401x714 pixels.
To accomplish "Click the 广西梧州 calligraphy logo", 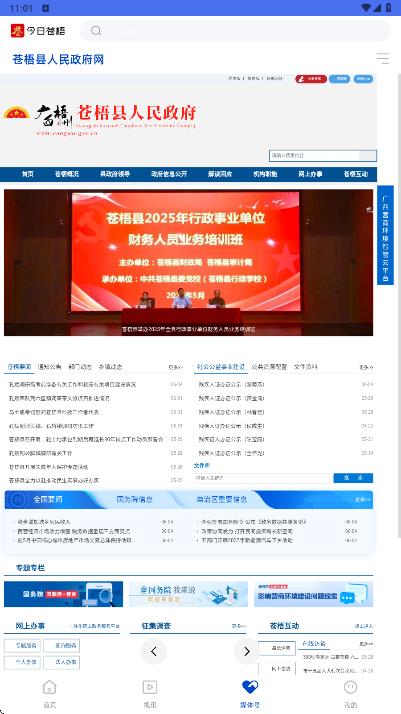I will point(54,117).
